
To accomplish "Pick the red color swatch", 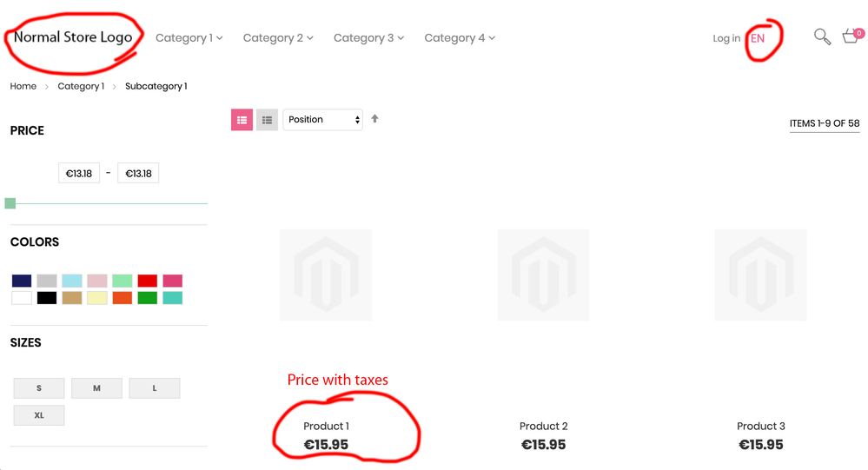I will click(147, 281).
